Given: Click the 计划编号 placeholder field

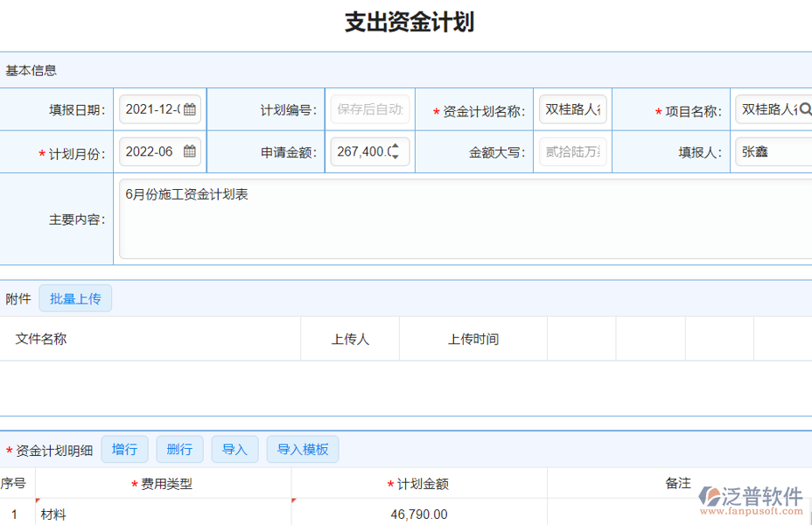Looking at the screenshot, I should 369,107.
